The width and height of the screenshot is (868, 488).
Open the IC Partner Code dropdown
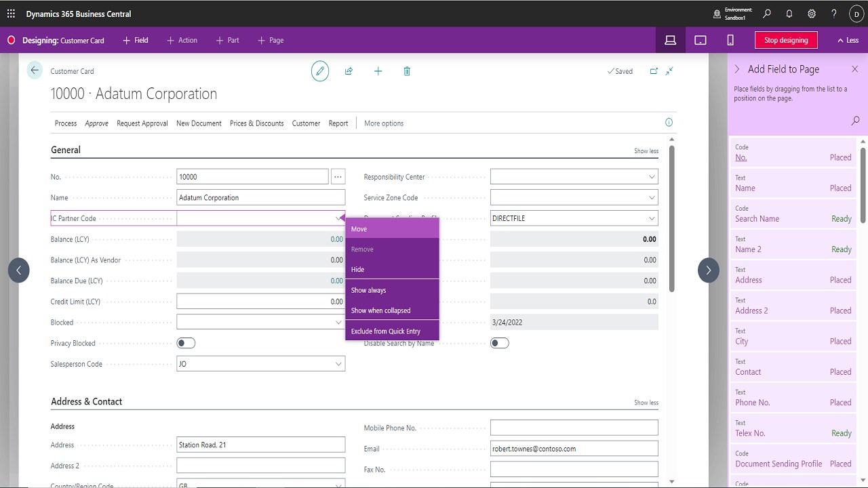pyautogui.click(x=338, y=218)
